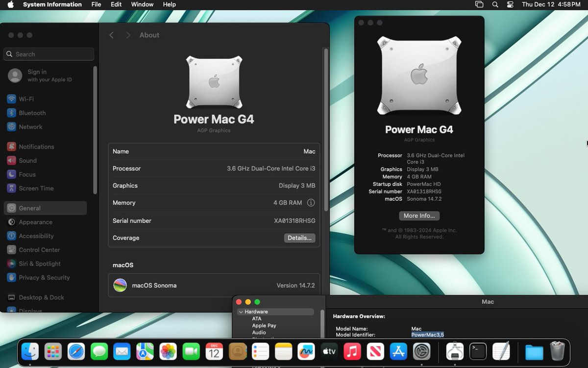Go forward using the right chevron in About
The height and width of the screenshot is (368, 588).
pos(128,35)
